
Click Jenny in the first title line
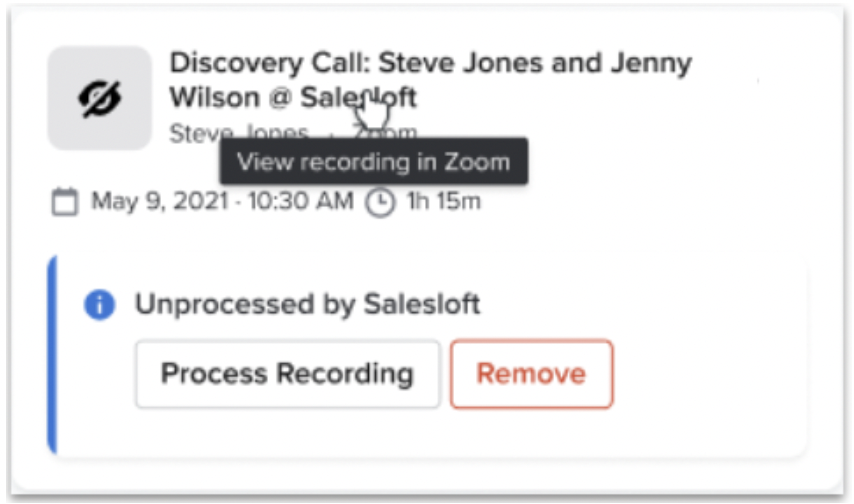pos(651,64)
